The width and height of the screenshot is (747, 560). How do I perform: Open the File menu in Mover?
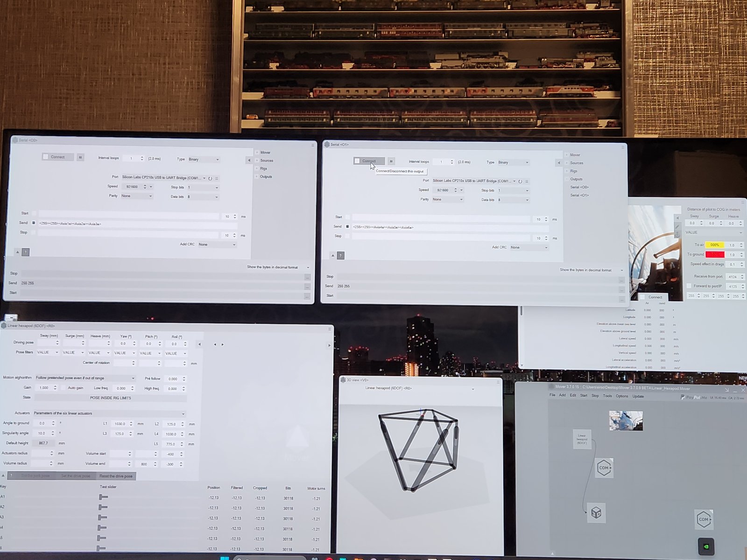click(552, 396)
